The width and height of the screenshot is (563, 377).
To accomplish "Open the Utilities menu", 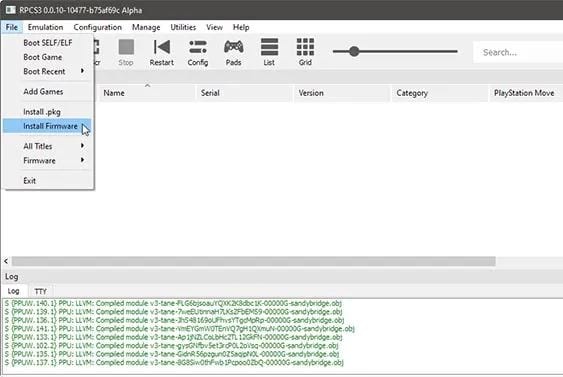I will click(x=183, y=27).
